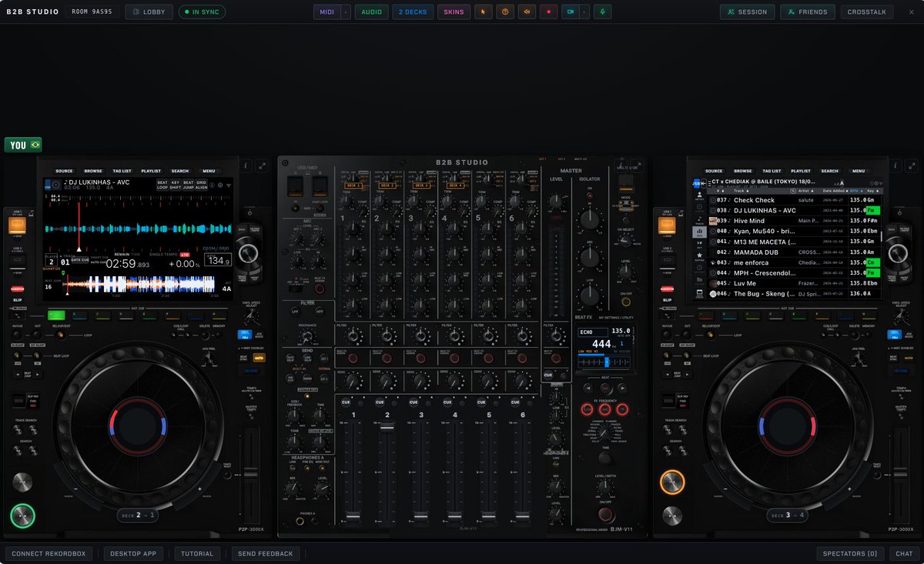This screenshot has height=564, width=924.
Task: Toggle the camera video icon
Action: 570,12
